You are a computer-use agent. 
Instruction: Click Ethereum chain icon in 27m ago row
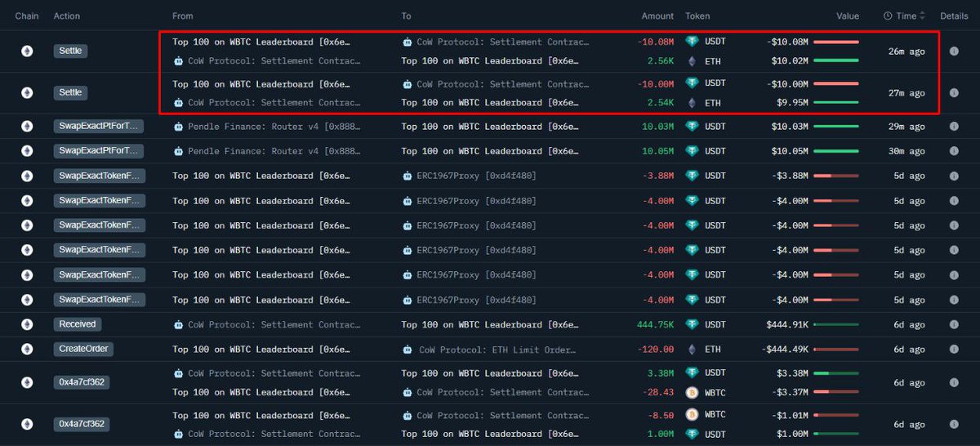coord(27,93)
